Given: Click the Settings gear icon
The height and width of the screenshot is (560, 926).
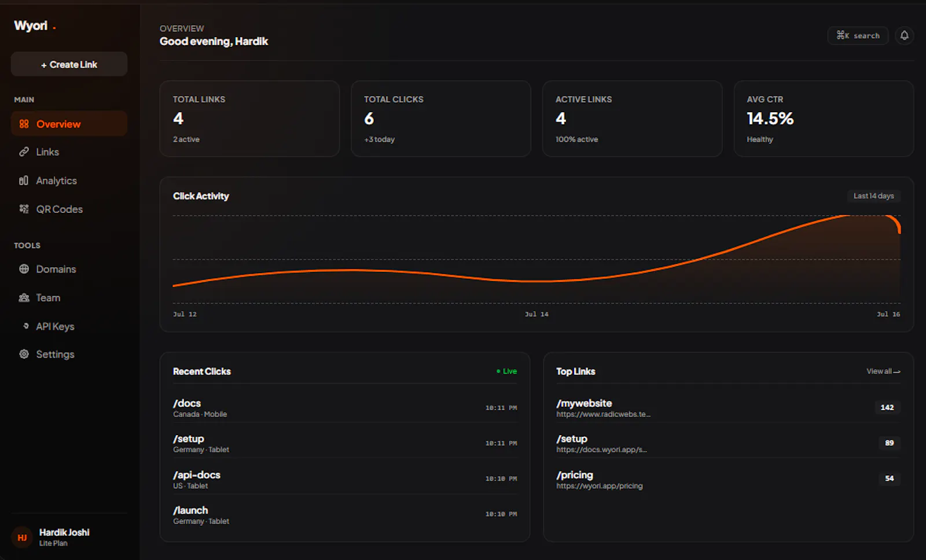Looking at the screenshot, I should pos(24,354).
